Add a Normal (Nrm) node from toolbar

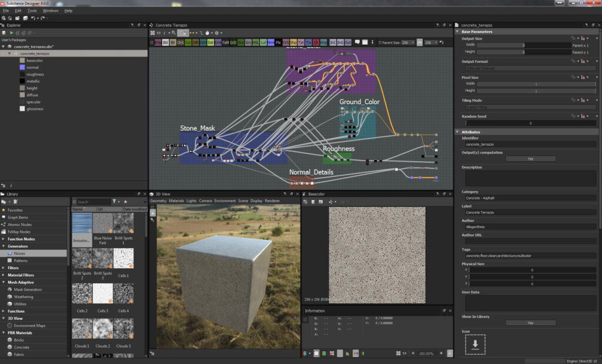[x=270, y=42]
